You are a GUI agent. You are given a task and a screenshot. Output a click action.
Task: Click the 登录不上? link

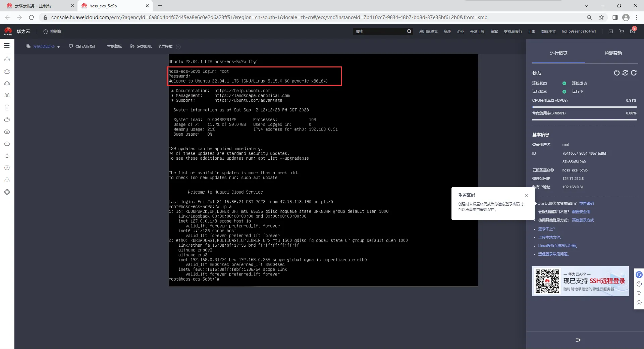tap(546, 229)
